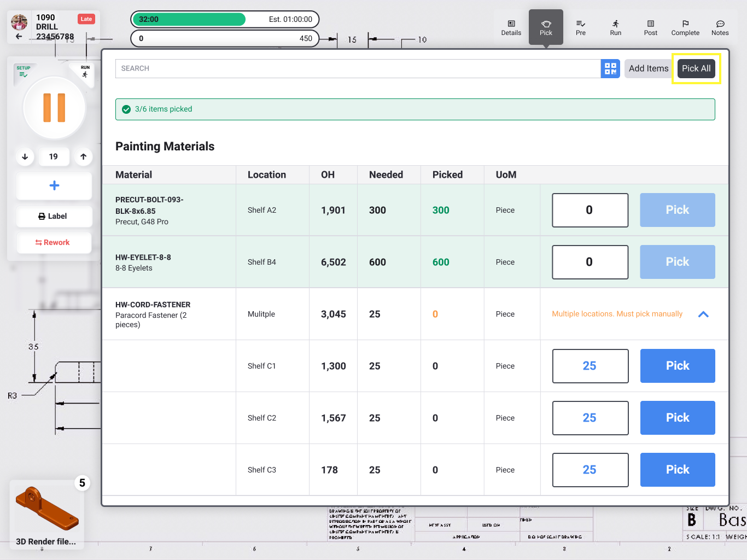The width and height of the screenshot is (747, 560).
Task: Increase the count with the up arrow
Action: pos(83,156)
